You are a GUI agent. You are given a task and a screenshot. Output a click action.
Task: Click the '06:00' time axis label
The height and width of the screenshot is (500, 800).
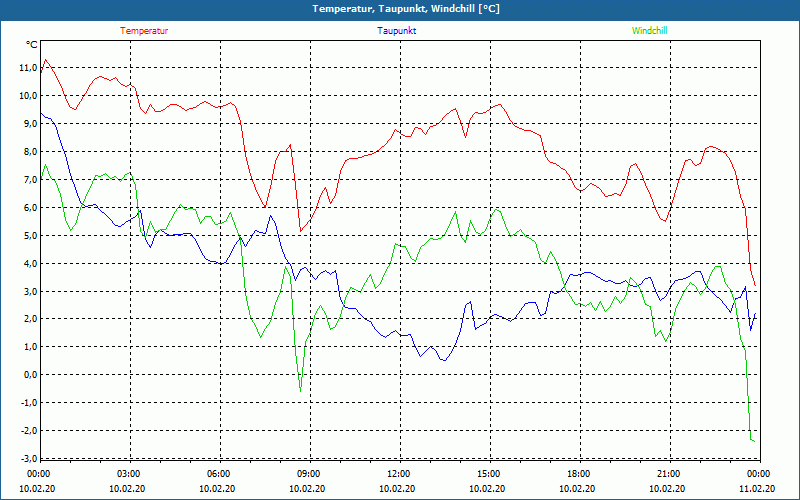(x=218, y=473)
